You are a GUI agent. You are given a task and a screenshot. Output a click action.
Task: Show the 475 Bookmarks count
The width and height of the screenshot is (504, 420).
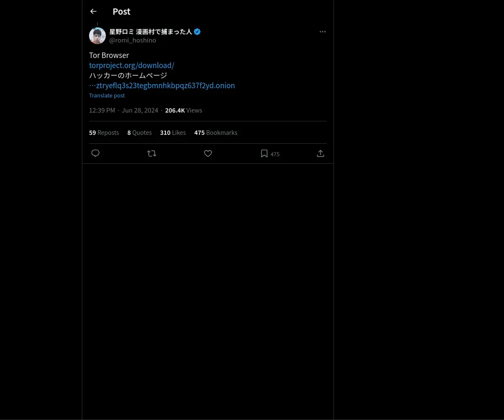tap(215, 132)
